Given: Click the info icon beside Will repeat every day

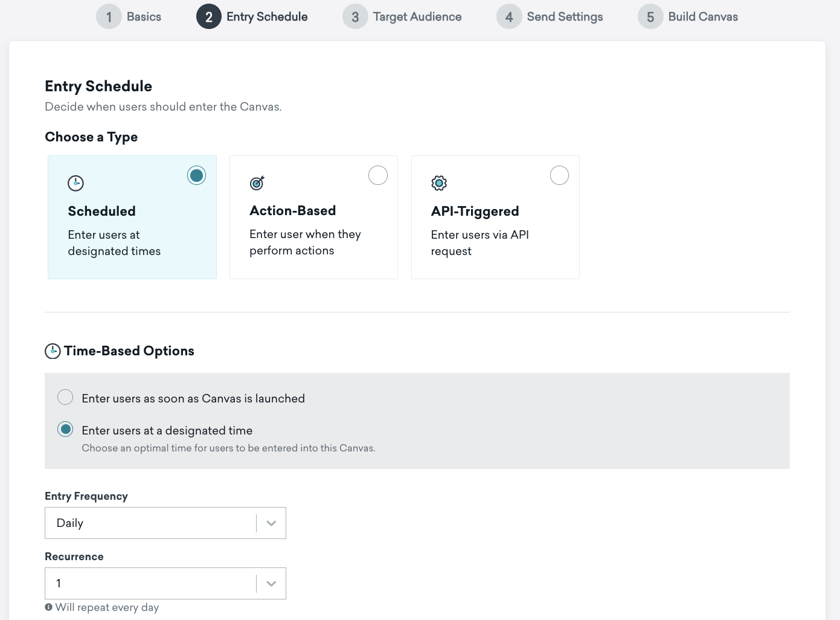Looking at the screenshot, I should (x=48, y=607).
